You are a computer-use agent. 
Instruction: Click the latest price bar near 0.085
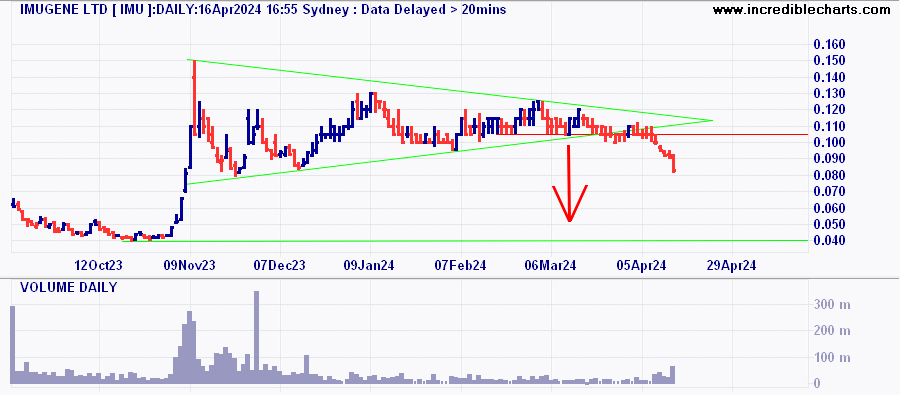point(674,164)
